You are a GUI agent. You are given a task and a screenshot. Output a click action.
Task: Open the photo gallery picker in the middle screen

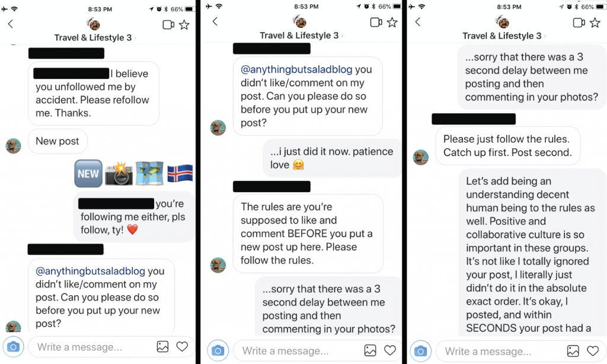370,351
